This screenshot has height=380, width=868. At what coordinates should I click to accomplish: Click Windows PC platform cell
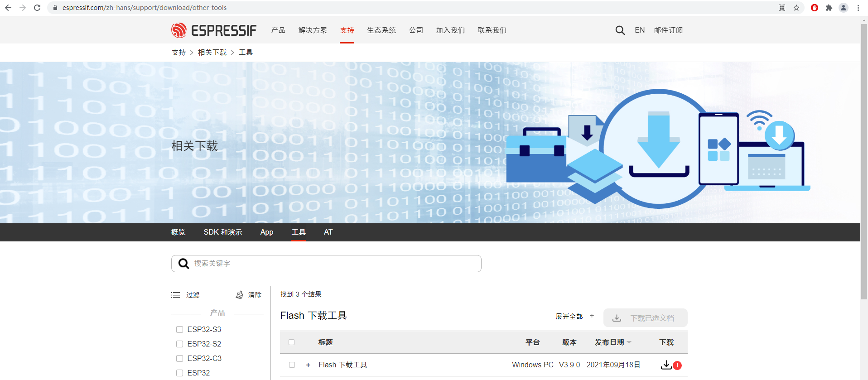tap(532, 365)
